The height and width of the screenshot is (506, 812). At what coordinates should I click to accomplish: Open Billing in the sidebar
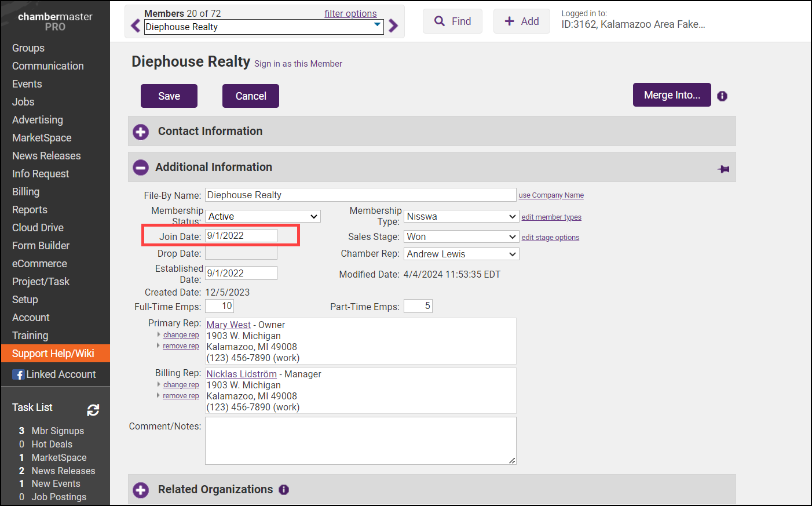(x=26, y=192)
